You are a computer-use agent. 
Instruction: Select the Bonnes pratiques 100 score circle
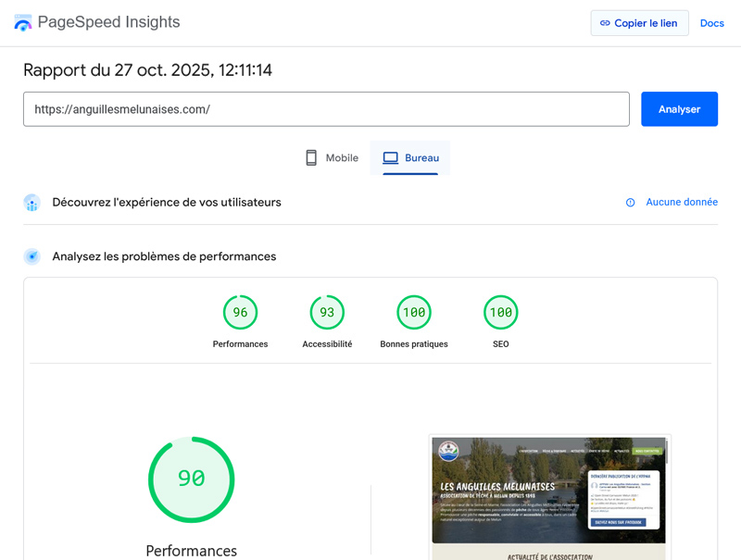pos(414,312)
